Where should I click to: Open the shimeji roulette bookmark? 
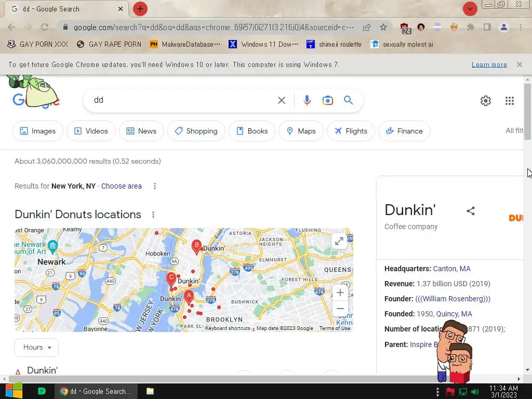[334, 45]
